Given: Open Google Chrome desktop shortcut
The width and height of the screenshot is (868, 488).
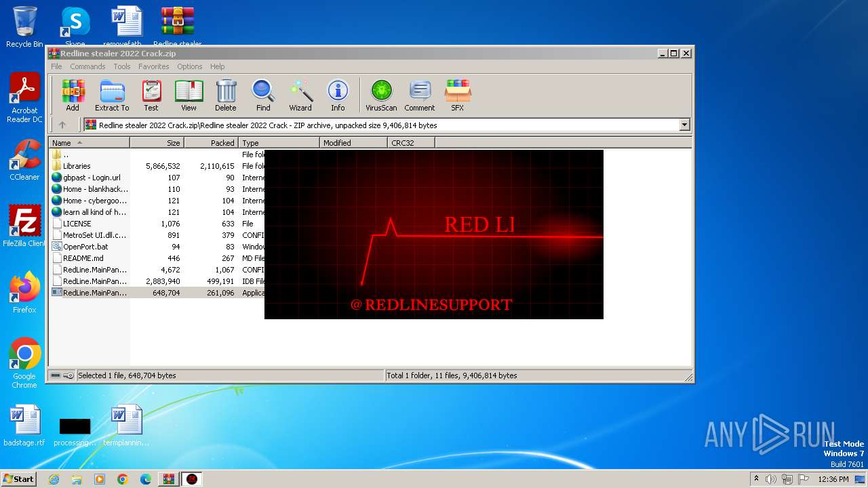Looking at the screenshot, I should point(24,363).
